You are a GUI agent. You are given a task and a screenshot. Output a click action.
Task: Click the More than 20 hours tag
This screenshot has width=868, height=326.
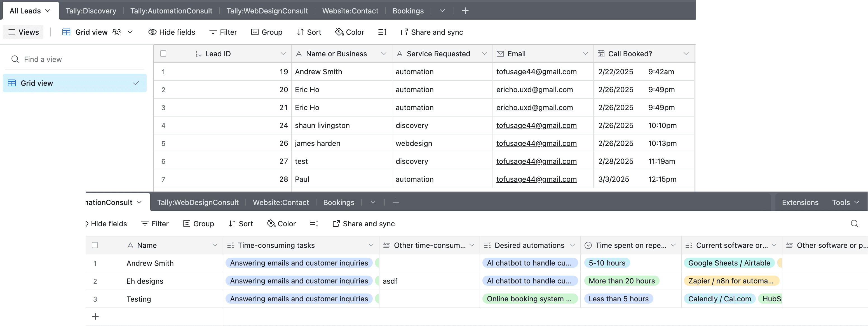[x=622, y=281]
